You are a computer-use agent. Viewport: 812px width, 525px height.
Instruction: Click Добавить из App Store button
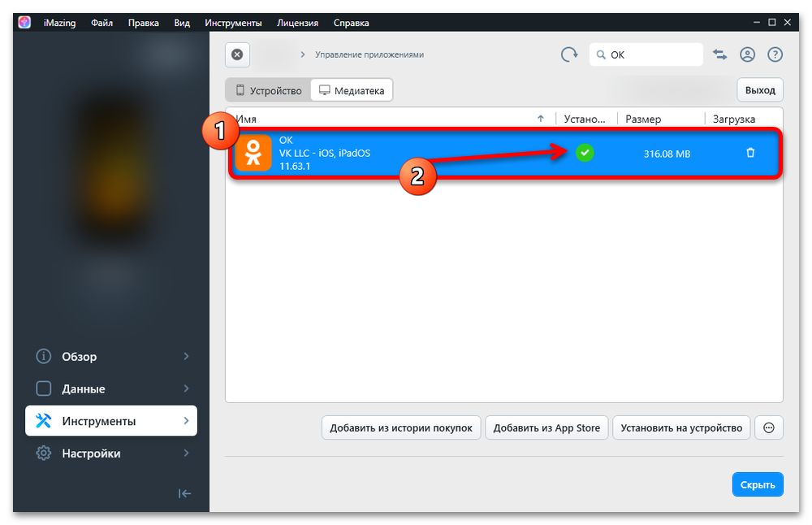pos(546,427)
